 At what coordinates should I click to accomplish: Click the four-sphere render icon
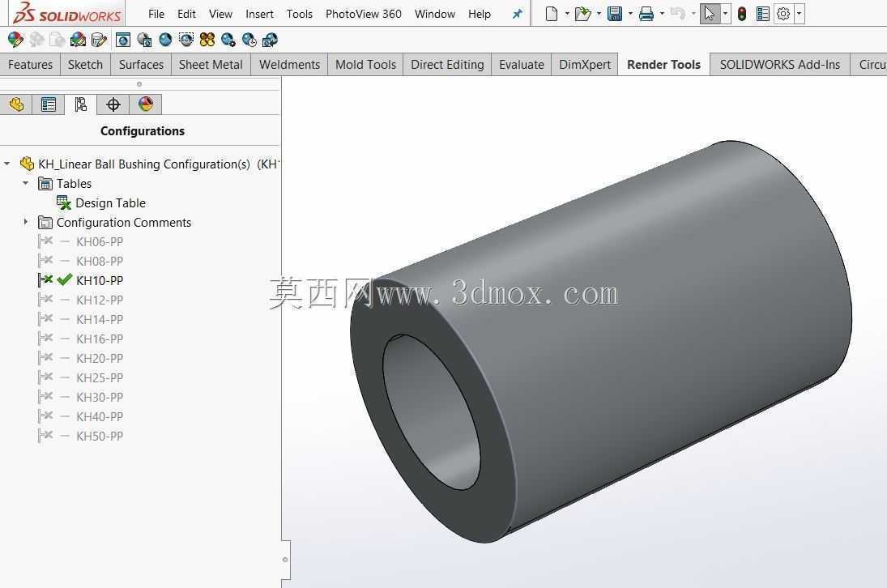tap(207, 40)
